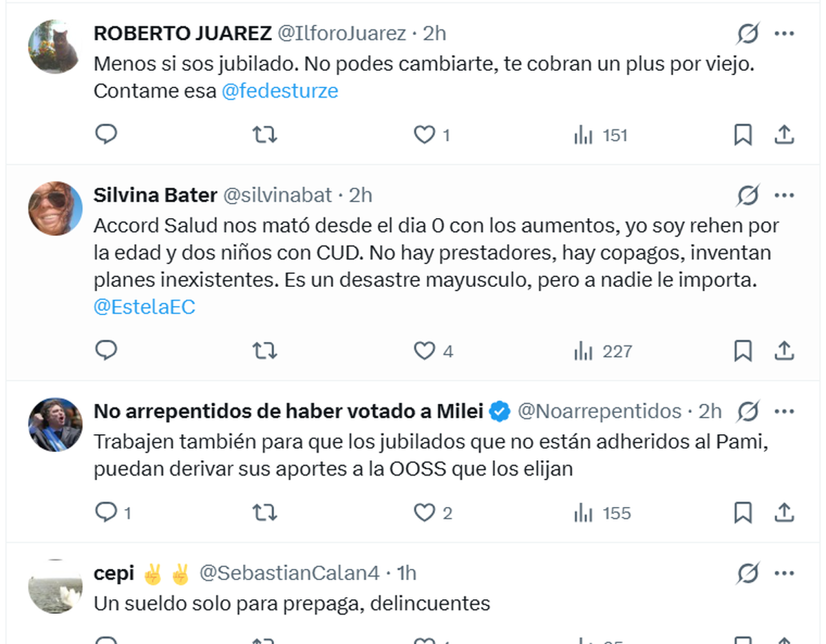Viewport: 826px width, 644px height.
Task: Click Grok icon on cepi's tweet
Action: point(748,572)
